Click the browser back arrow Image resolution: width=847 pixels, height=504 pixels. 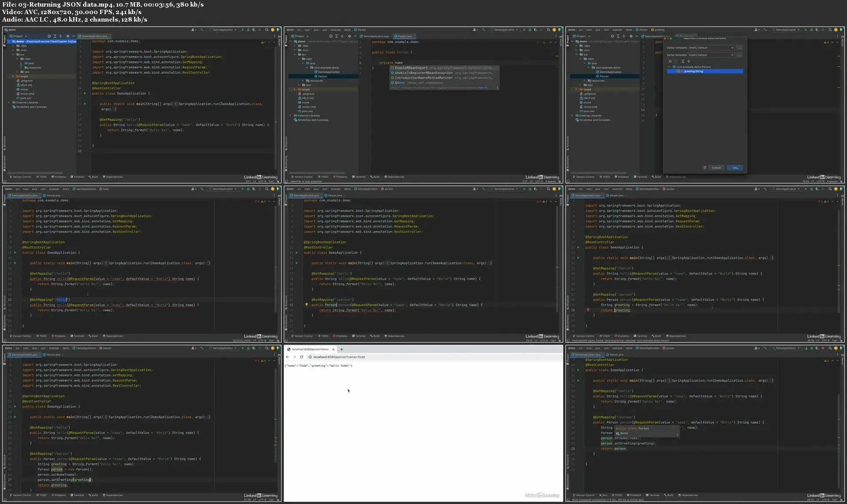click(x=288, y=357)
